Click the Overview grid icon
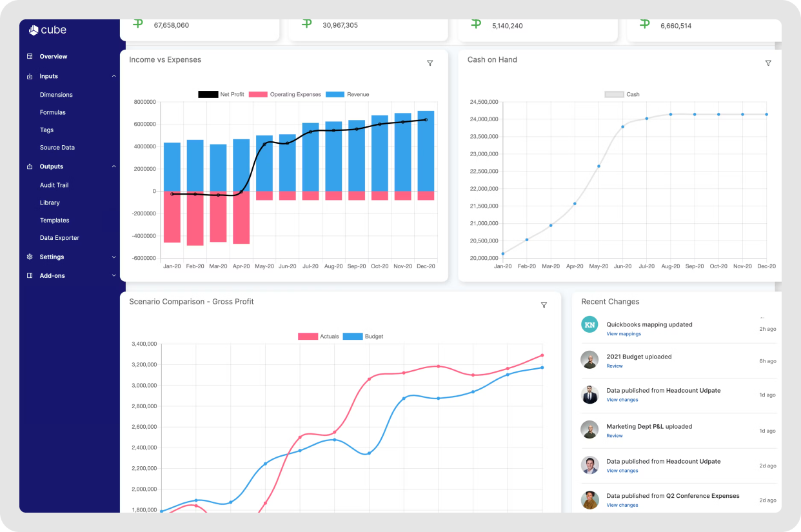Viewport: 801px width, 532px height. tap(28, 56)
